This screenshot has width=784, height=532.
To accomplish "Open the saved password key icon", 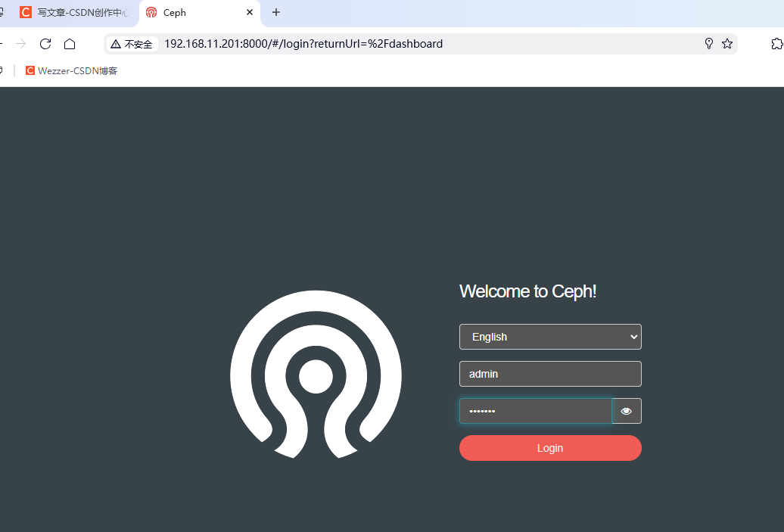I will (x=708, y=43).
